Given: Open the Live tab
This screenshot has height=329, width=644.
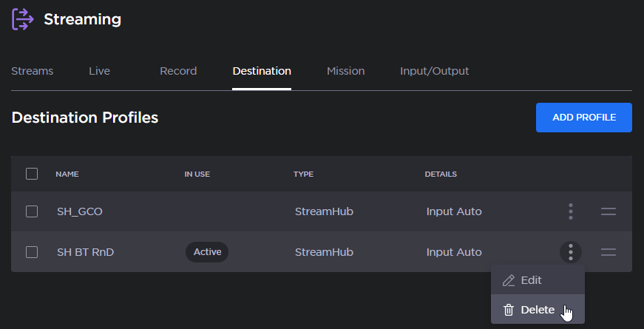Looking at the screenshot, I should (x=99, y=71).
